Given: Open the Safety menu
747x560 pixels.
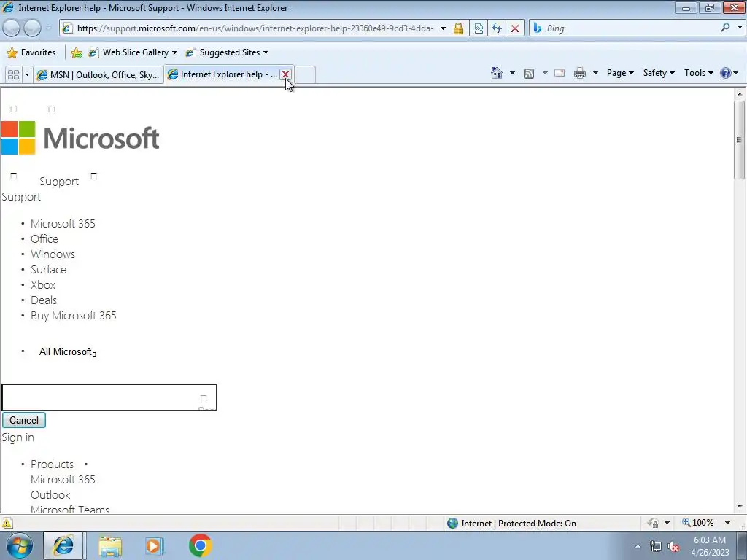Looking at the screenshot, I should 659,73.
